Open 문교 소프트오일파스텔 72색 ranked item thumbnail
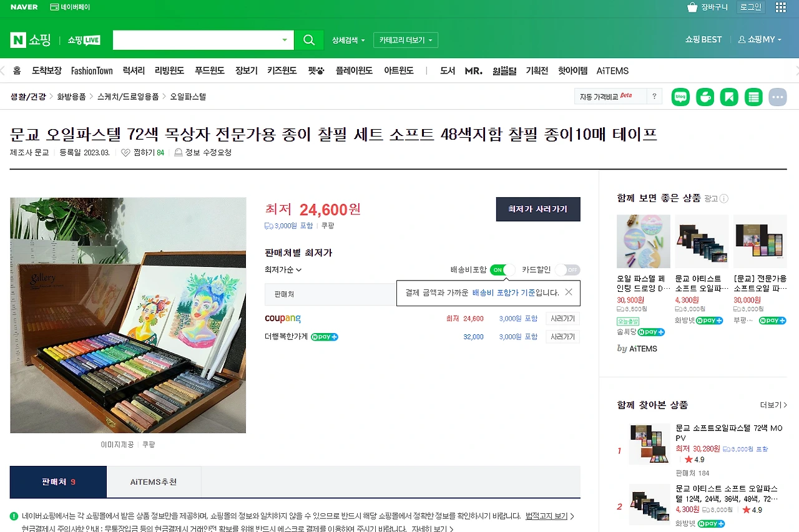The width and height of the screenshot is (799, 532). coord(649,444)
